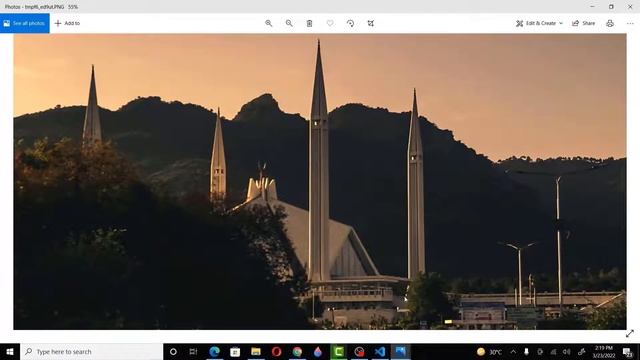640x360 pixels.
Task: Open Cortana circle icon in taskbar
Action: click(173, 351)
